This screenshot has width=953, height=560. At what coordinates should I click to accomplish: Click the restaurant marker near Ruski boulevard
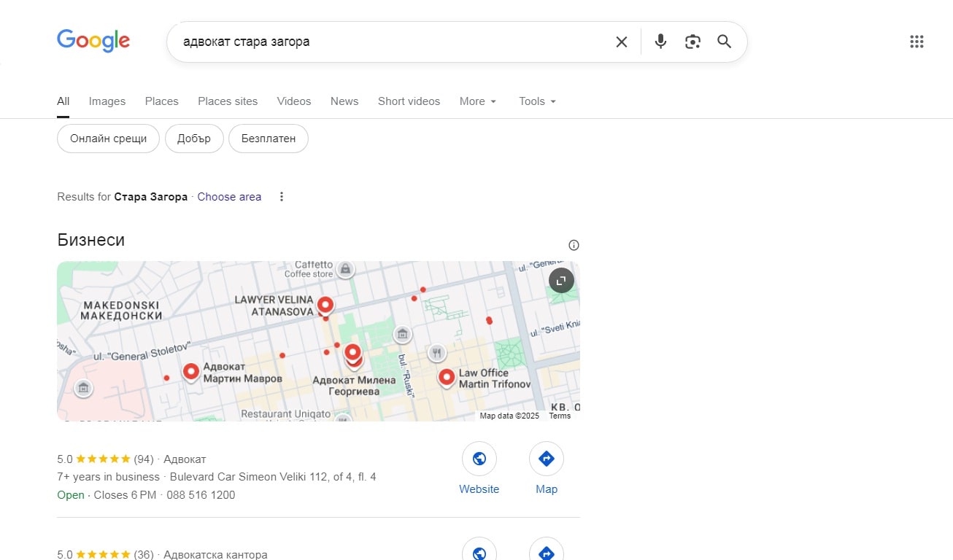point(436,354)
